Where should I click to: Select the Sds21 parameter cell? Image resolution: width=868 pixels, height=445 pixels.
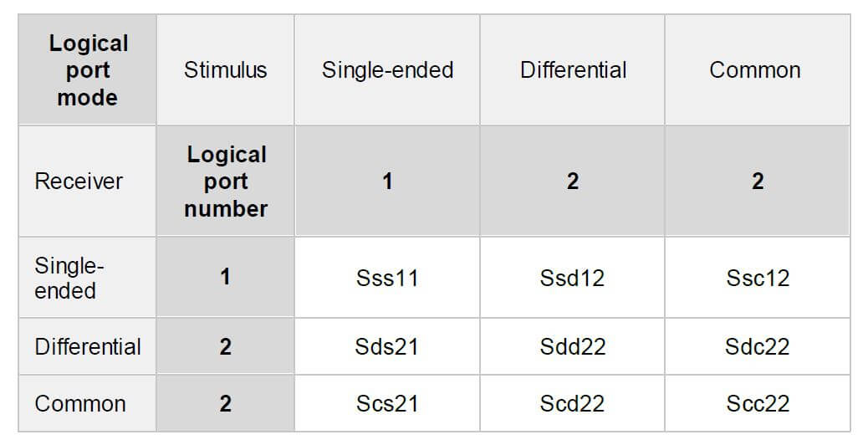point(387,346)
